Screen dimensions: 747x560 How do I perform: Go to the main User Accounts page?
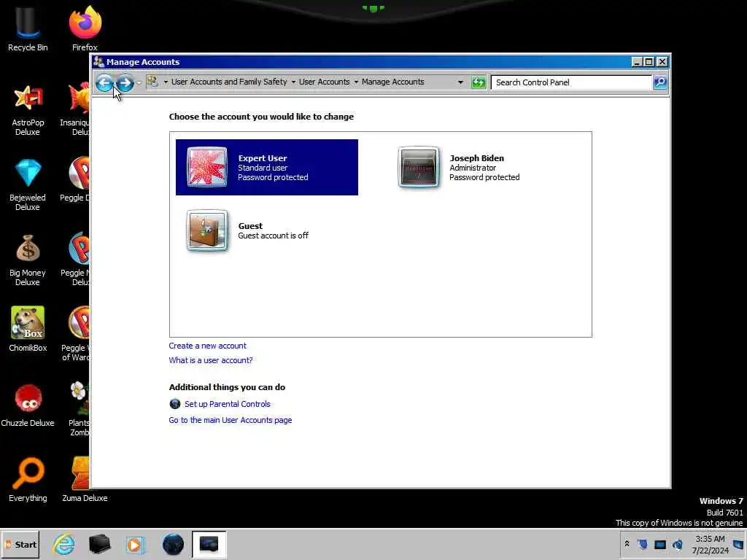click(x=230, y=420)
